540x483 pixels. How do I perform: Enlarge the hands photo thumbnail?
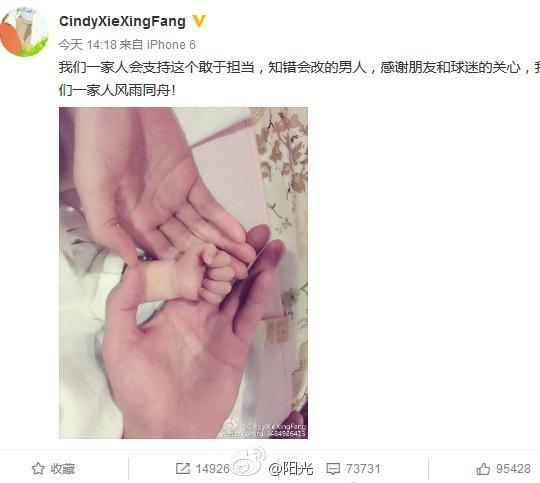pos(184,273)
